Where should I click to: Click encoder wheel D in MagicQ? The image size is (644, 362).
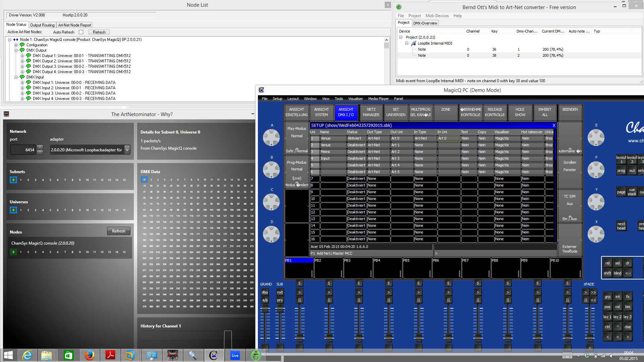(271, 234)
